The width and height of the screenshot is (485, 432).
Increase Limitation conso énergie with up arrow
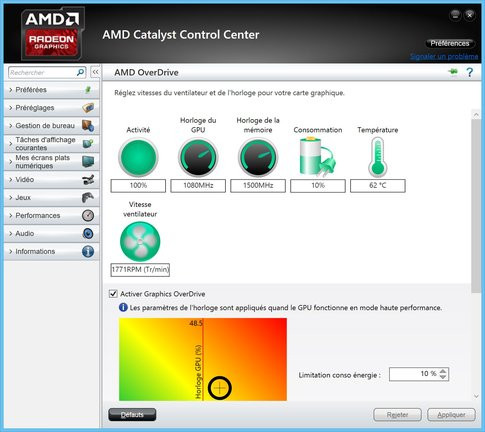point(443,371)
